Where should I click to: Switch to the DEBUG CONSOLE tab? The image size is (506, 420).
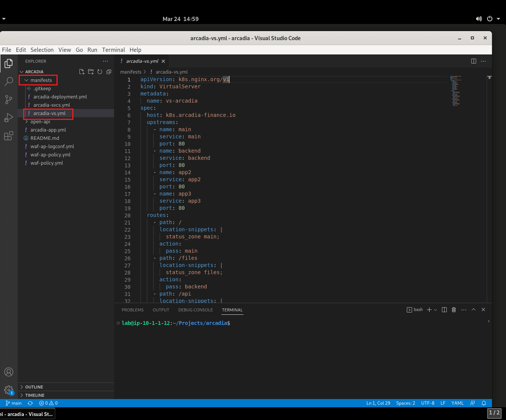[195, 310]
